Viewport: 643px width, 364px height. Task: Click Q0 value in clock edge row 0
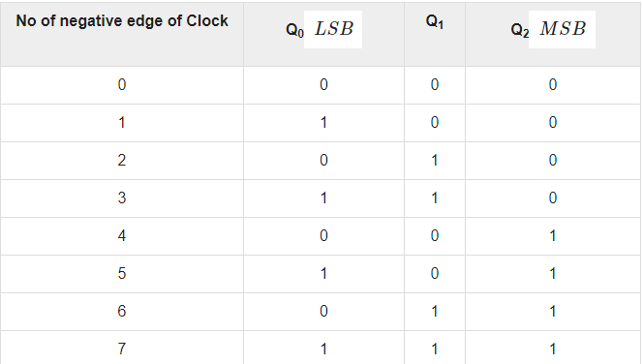coord(323,85)
